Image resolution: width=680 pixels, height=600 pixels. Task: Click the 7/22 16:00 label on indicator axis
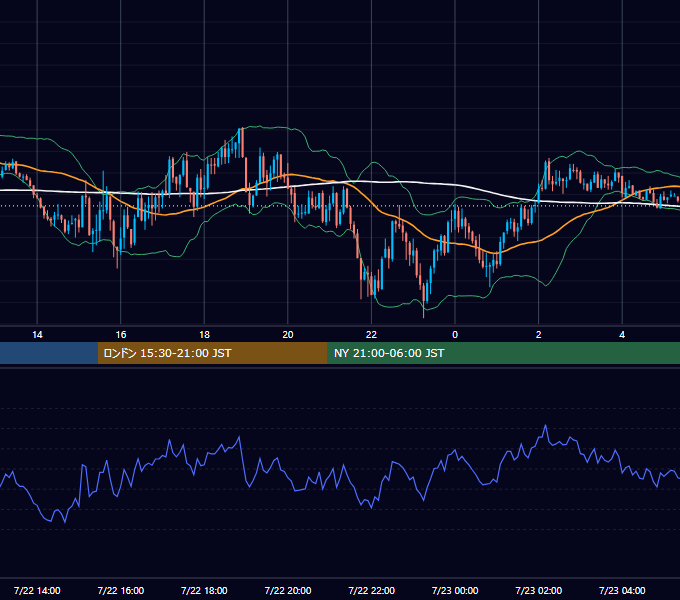(121, 590)
